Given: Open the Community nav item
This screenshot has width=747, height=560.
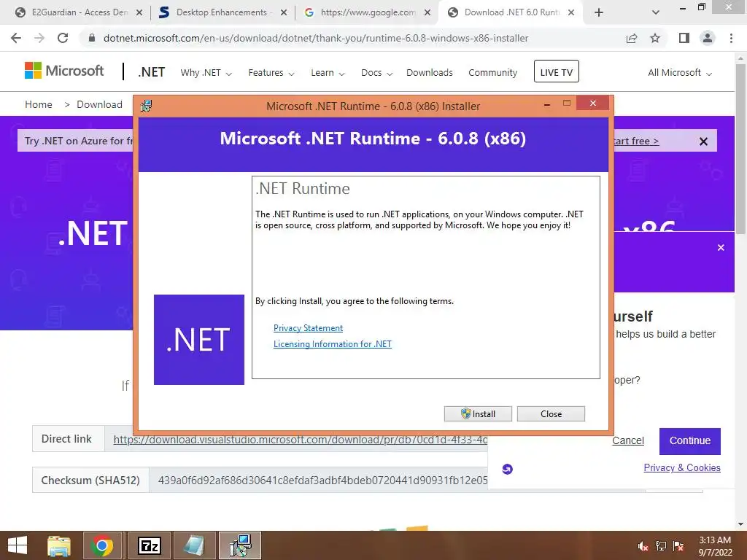Looking at the screenshot, I should [x=492, y=73].
